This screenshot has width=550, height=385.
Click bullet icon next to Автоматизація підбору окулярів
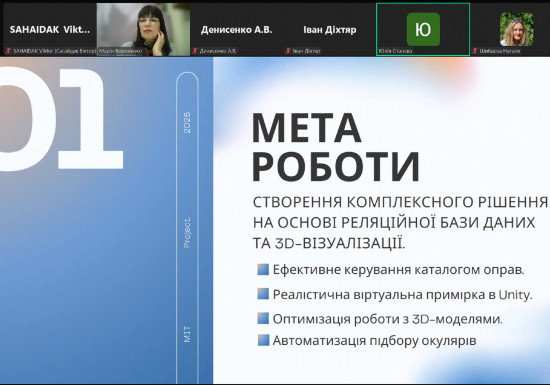(263, 340)
